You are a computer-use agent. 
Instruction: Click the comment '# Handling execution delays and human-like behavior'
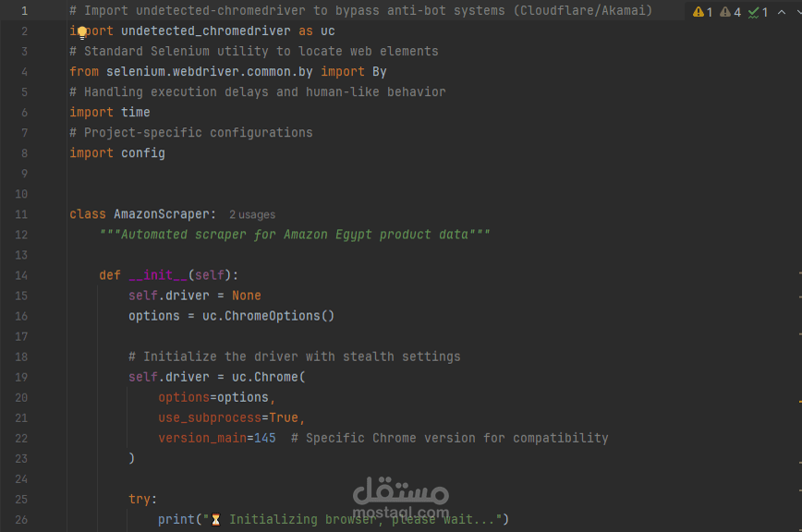tap(258, 92)
